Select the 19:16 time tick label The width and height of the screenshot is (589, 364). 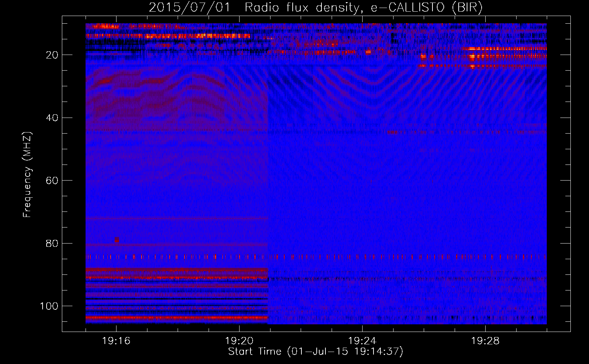point(116,341)
